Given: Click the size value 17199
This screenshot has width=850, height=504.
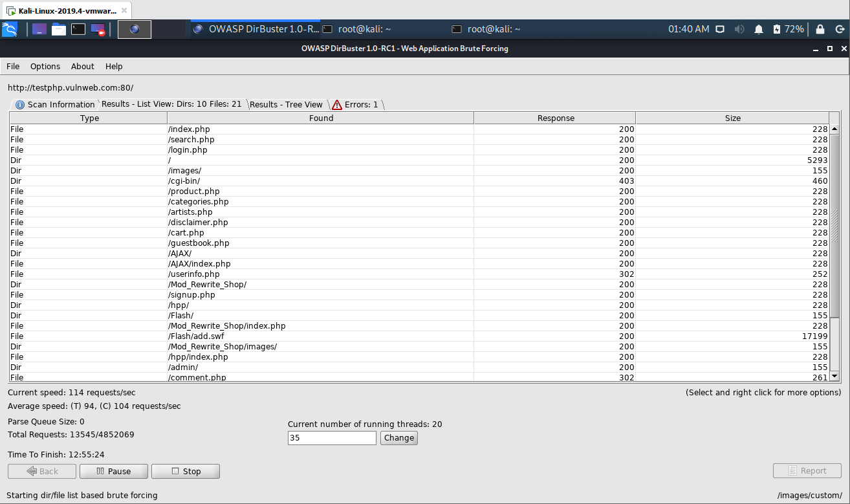Looking at the screenshot, I should click(x=814, y=336).
